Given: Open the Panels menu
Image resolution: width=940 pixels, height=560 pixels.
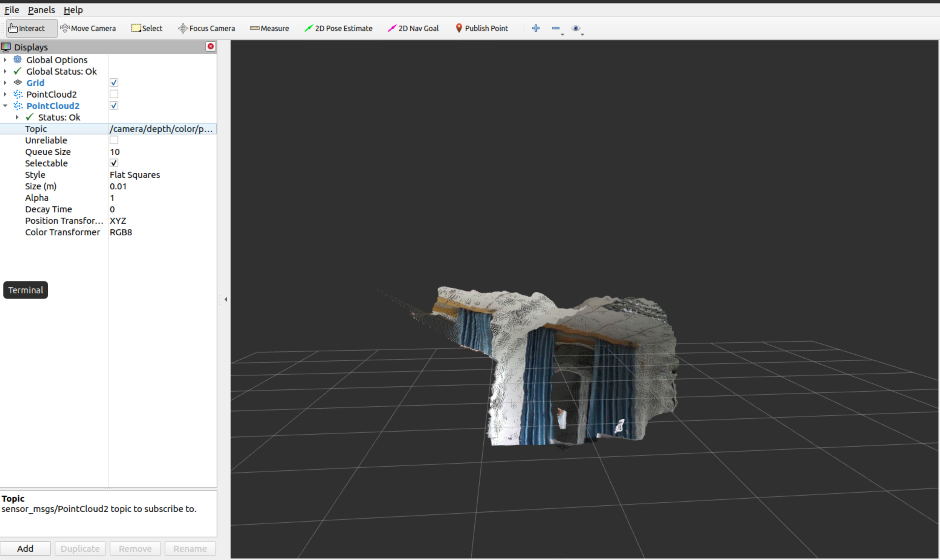Looking at the screenshot, I should tap(41, 10).
